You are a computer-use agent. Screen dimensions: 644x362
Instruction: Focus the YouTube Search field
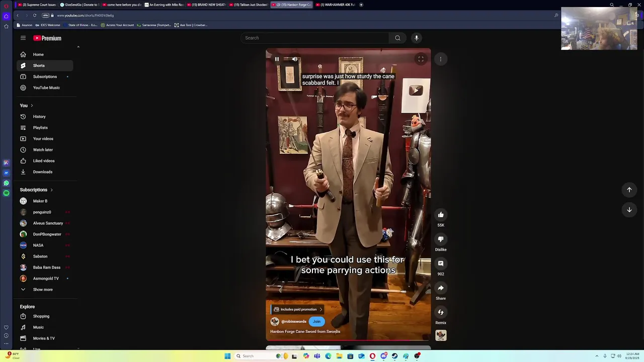(314, 38)
